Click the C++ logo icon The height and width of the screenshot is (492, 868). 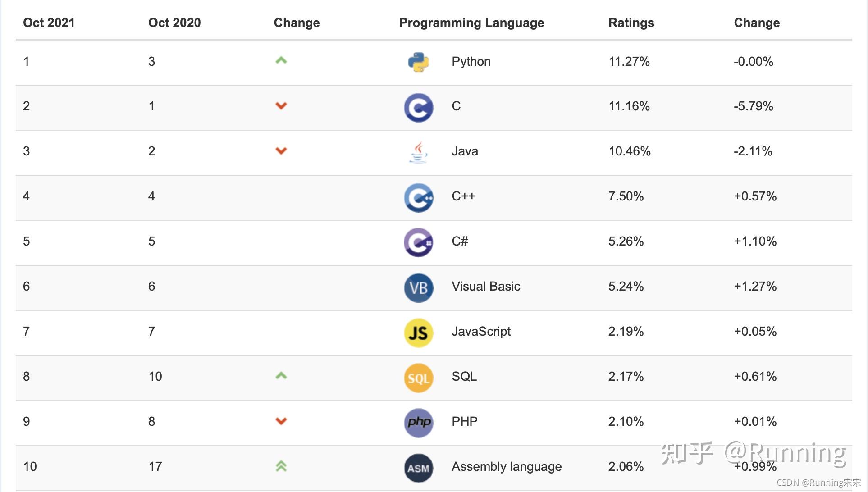pos(418,198)
